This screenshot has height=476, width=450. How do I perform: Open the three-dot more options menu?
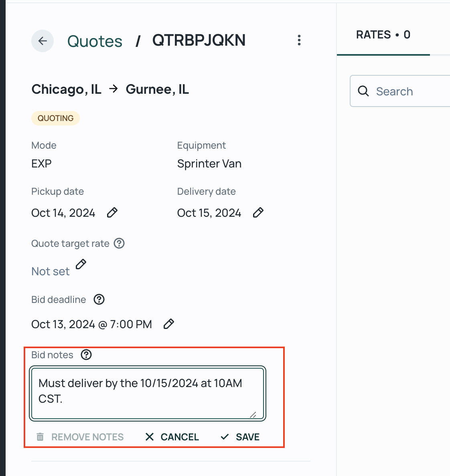point(299,40)
